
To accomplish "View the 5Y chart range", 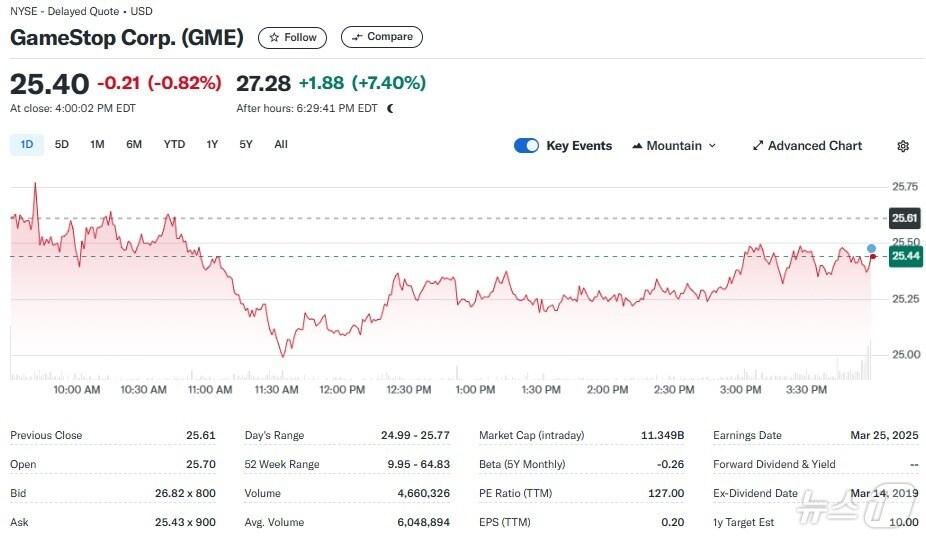I will 246,144.
